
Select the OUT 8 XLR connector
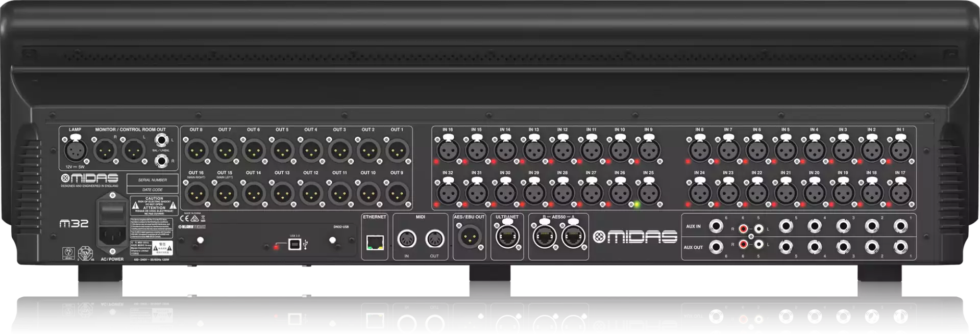pos(196,151)
